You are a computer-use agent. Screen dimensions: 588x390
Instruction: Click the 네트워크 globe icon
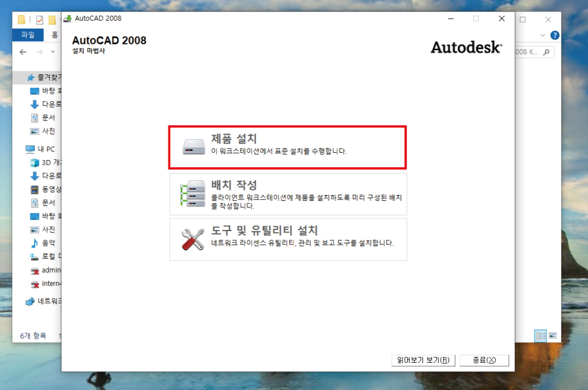30,301
